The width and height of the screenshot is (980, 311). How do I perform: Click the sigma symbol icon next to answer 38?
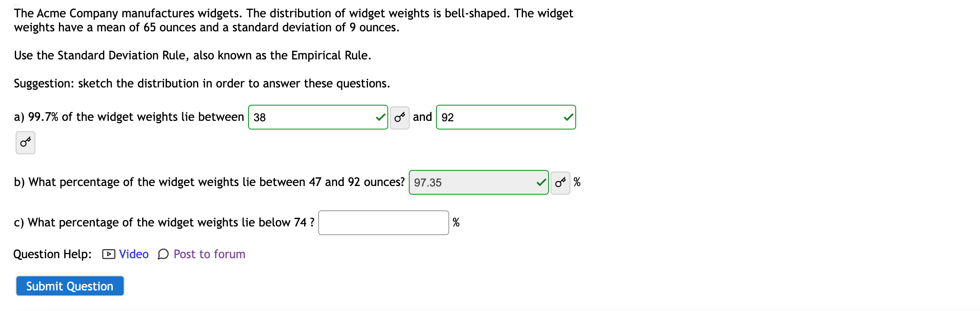coord(399,117)
